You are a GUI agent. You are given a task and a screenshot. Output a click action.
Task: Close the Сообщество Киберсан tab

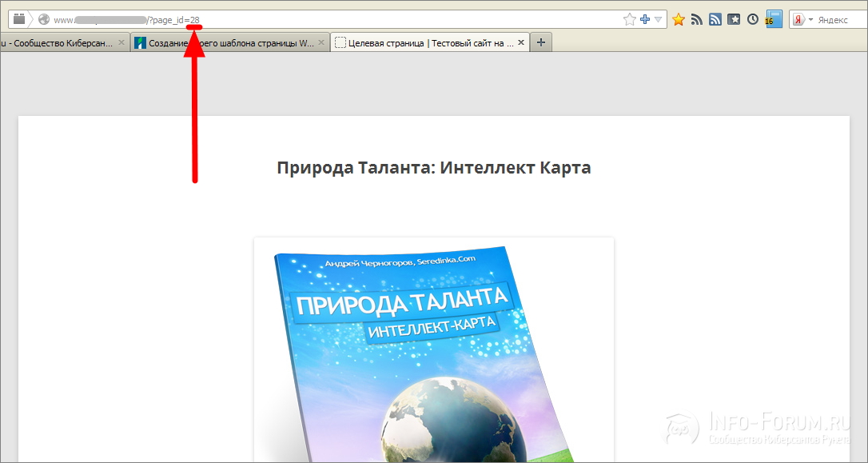coord(121,42)
